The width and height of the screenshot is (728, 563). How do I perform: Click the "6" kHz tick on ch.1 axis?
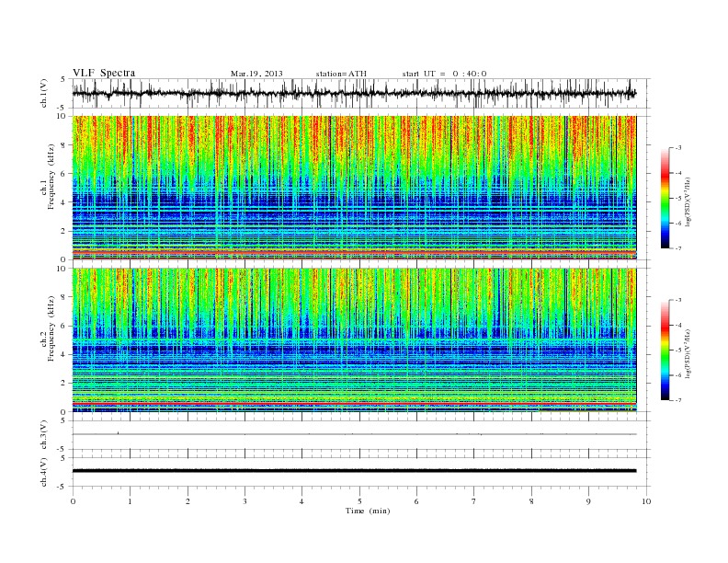[64, 174]
